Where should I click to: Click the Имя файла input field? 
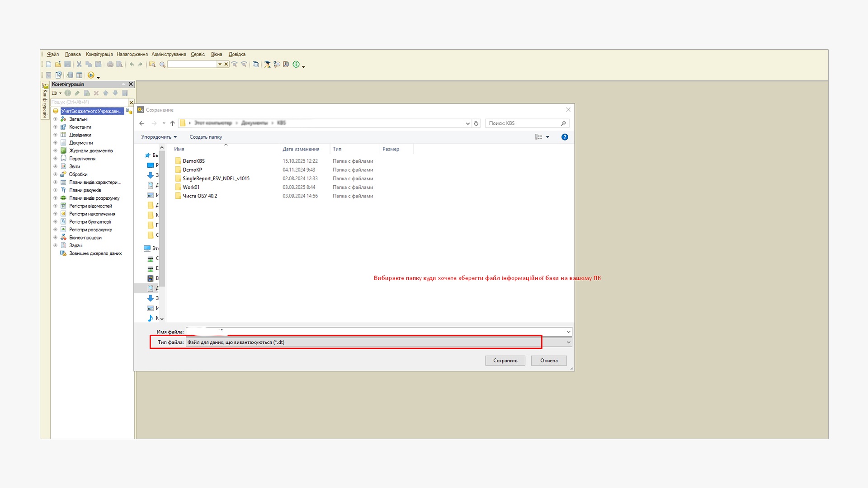coord(375,332)
